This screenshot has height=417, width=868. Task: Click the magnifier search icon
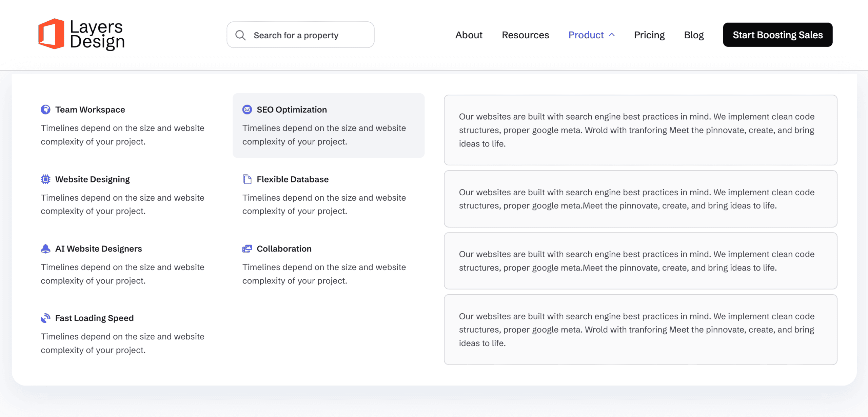[x=240, y=35]
